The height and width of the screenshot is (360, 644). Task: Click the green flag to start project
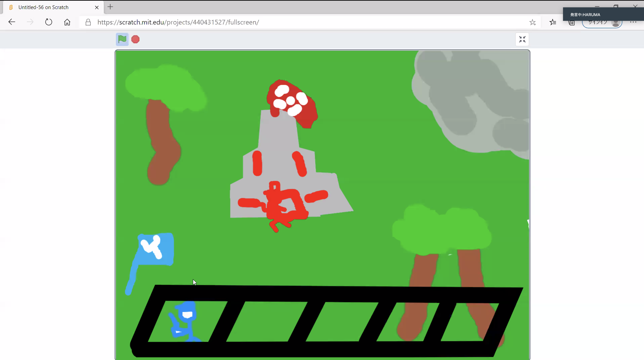click(x=122, y=39)
